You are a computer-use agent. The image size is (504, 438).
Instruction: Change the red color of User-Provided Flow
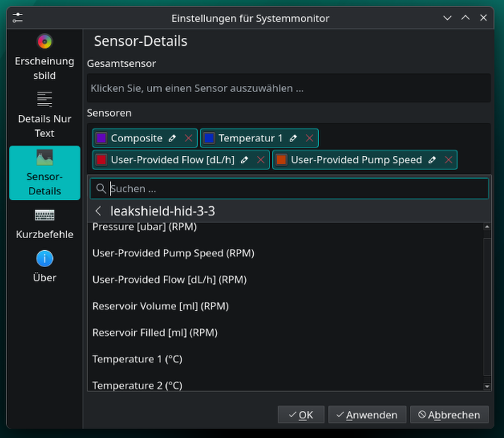click(101, 160)
